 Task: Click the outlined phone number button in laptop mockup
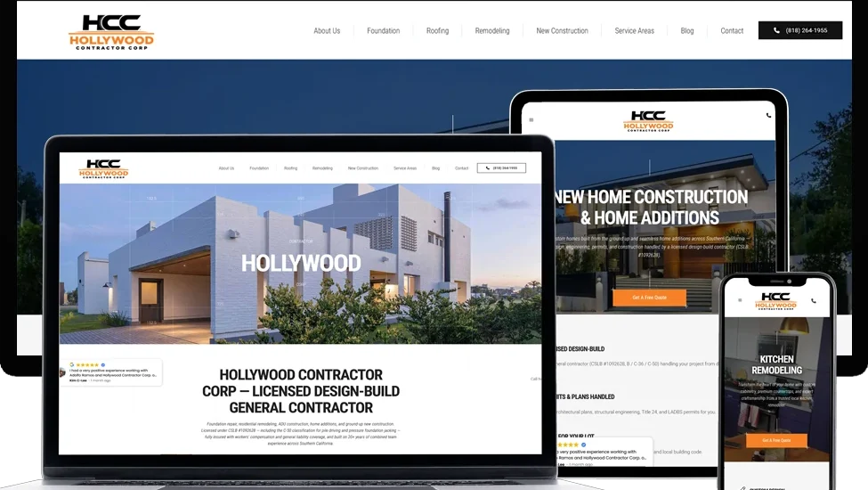click(501, 167)
